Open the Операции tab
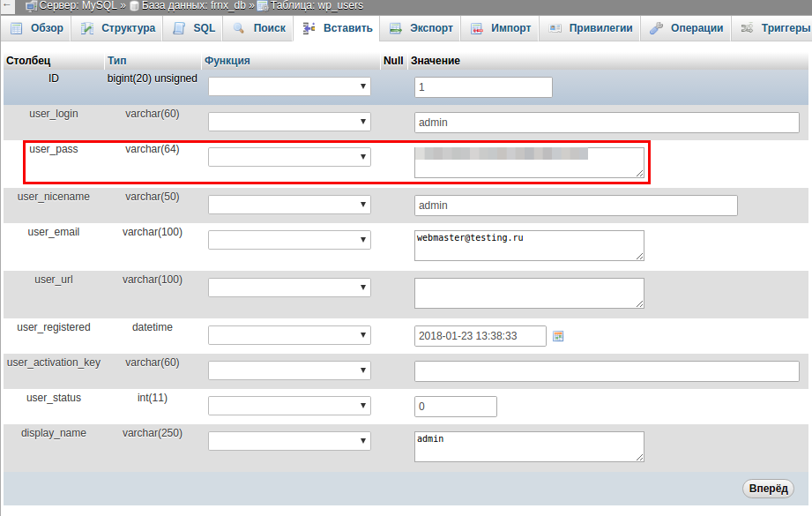Image resolution: width=812 pixels, height=516 pixels. pyautogui.click(x=686, y=28)
